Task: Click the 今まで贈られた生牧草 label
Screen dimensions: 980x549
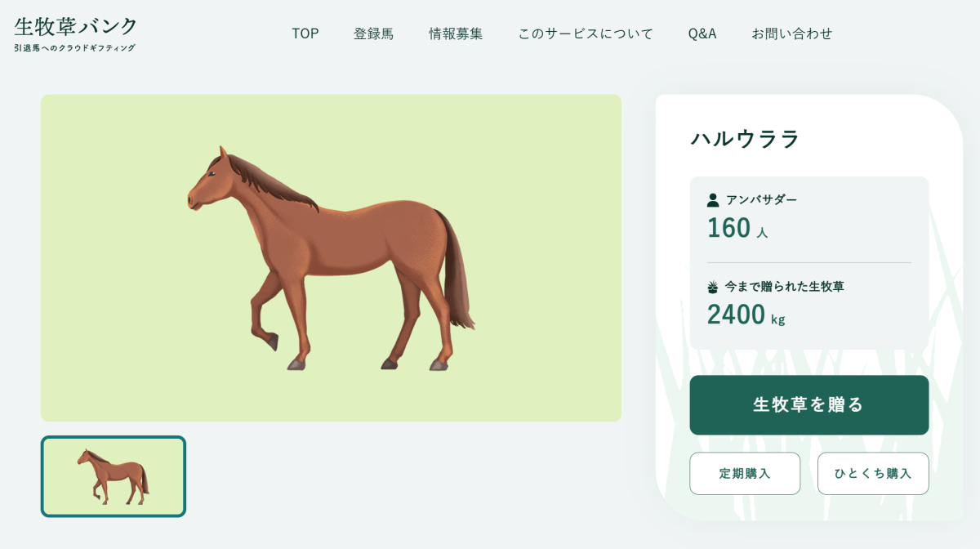Action: click(x=784, y=287)
